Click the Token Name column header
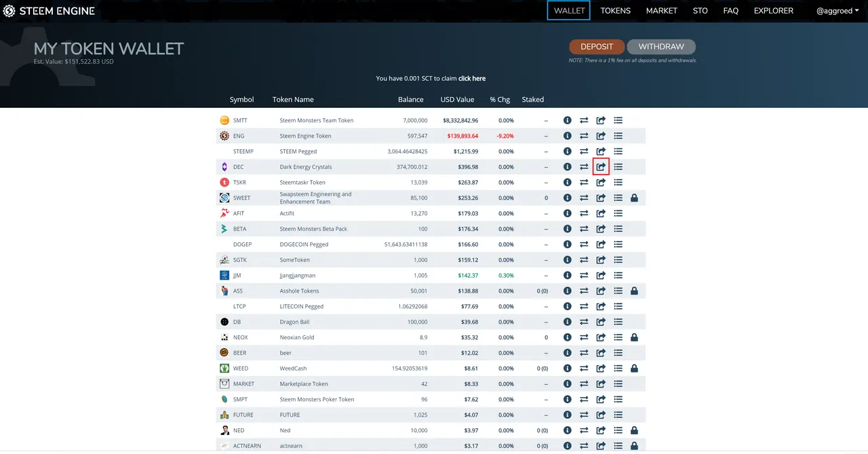The height and width of the screenshot is (454, 868). click(293, 100)
